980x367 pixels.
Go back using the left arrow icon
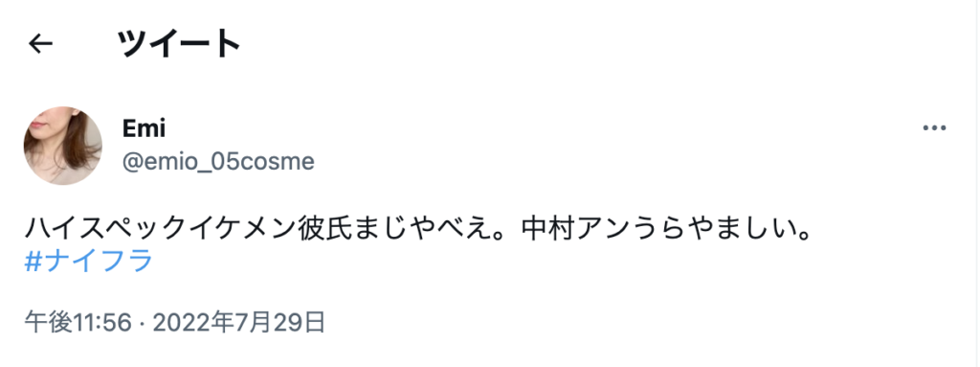[x=40, y=44]
